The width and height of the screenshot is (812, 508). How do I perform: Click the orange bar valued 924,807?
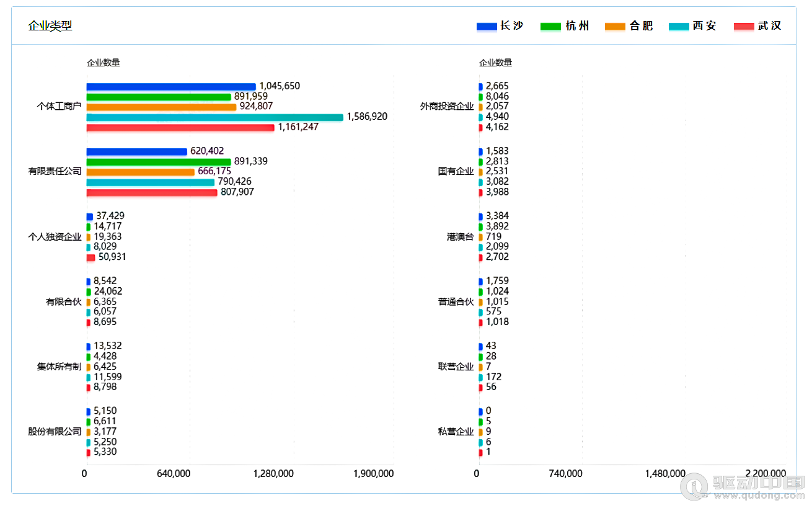click(x=161, y=107)
